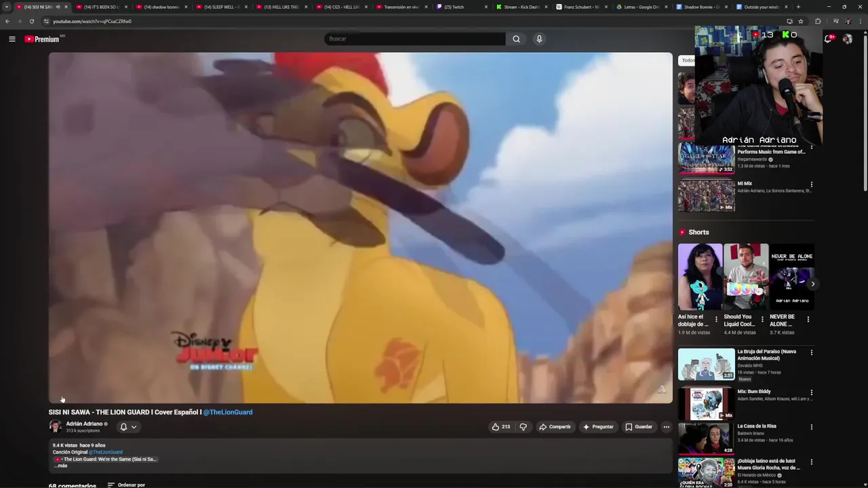
Task: Click the search magnifier button
Action: (516, 39)
